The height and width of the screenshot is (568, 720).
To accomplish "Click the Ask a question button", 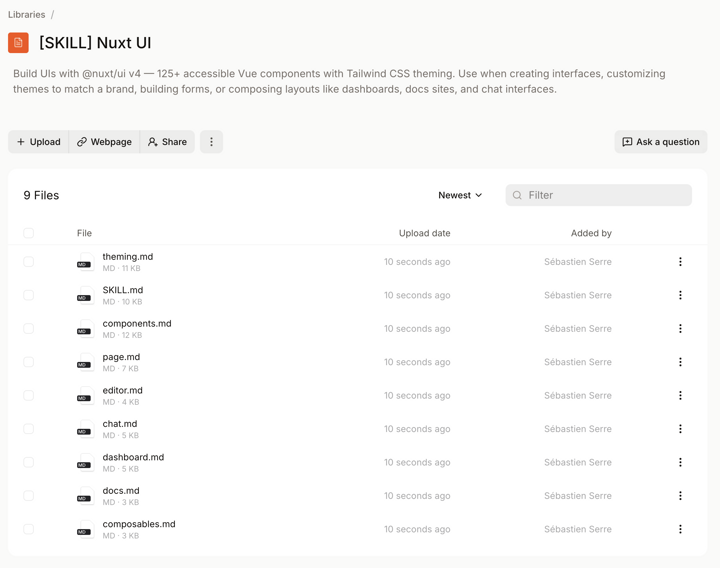I will click(x=661, y=142).
